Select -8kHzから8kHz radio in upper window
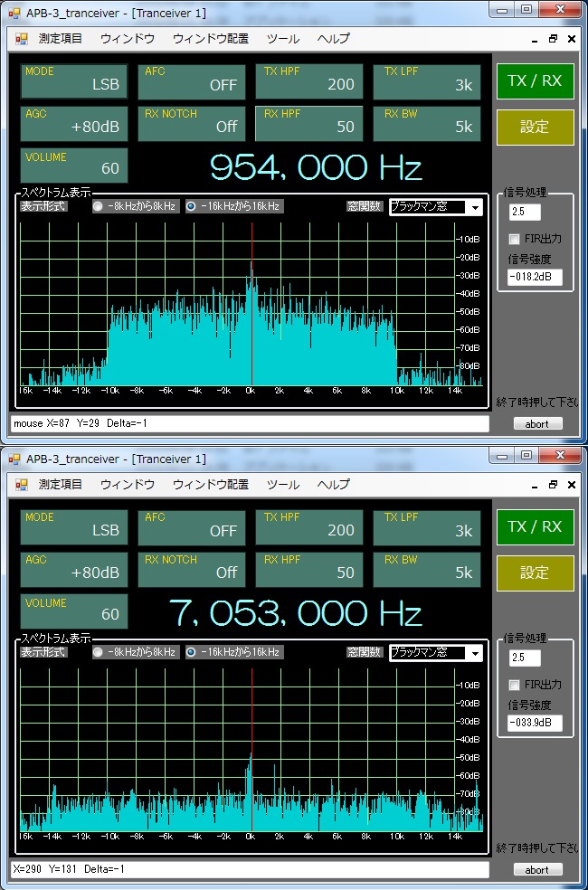The height and width of the screenshot is (890, 588). point(135,206)
